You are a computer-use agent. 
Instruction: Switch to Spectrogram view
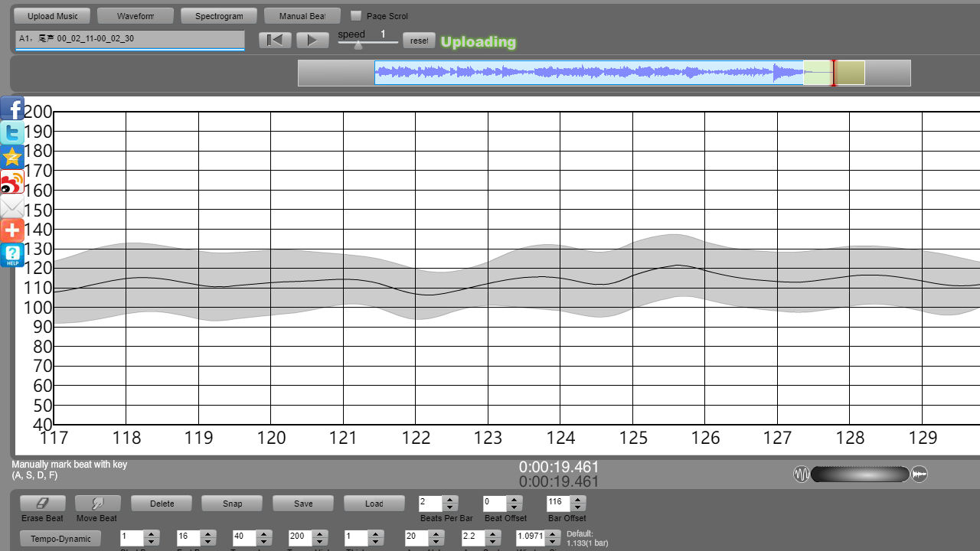point(219,16)
